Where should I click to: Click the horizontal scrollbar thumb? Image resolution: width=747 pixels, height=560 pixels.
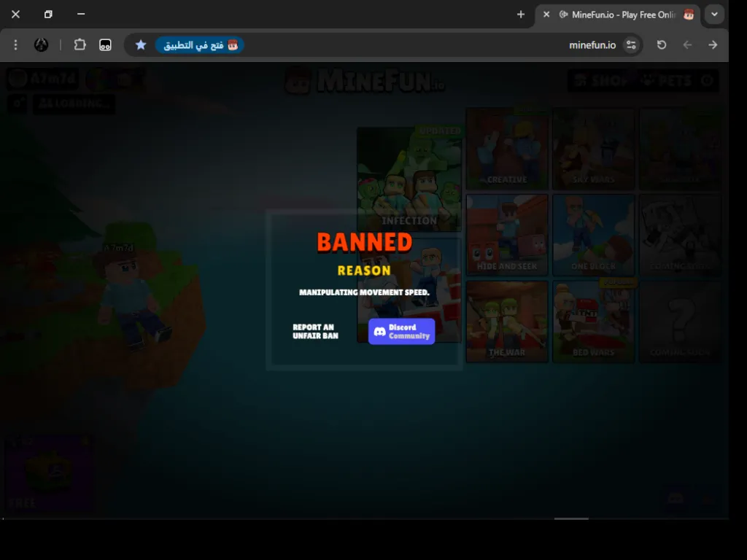click(571, 518)
